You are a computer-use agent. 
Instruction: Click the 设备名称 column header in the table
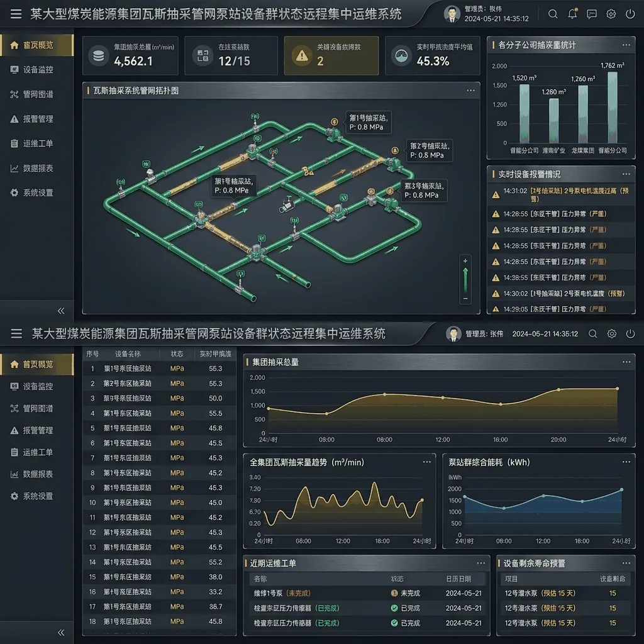click(x=128, y=354)
